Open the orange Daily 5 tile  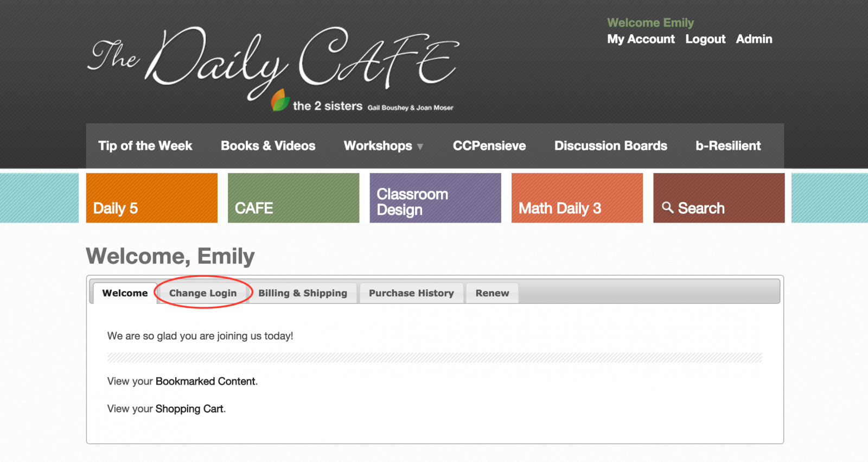click(x=152, y=198)
